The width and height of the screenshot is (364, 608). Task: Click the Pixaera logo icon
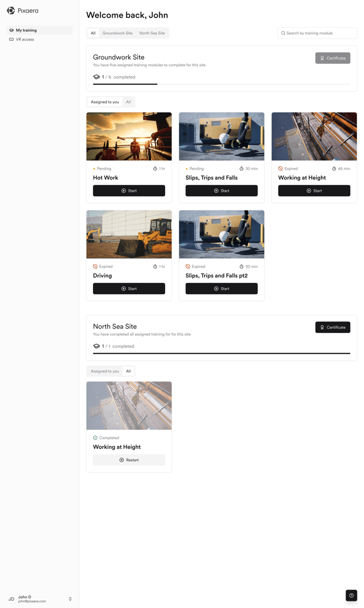[x=11, y=10]
